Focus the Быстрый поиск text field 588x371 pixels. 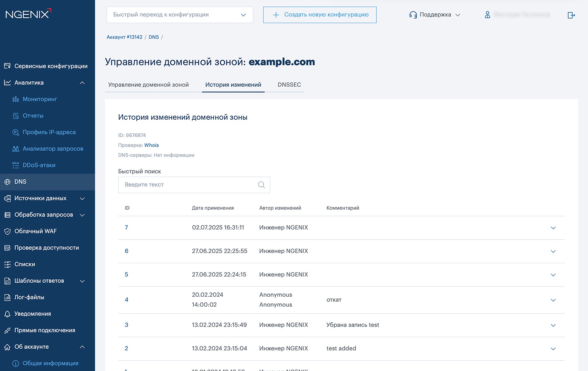(194, 185)
